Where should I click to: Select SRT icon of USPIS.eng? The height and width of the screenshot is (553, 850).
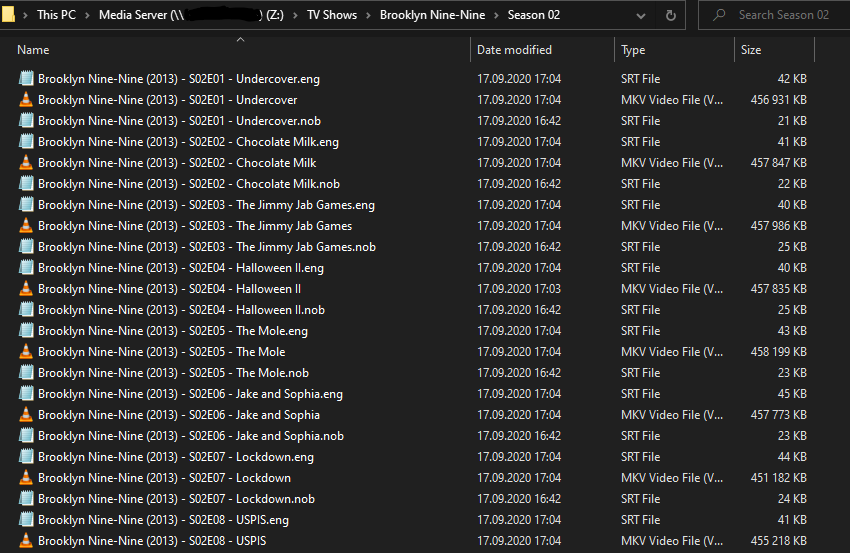click(25, 519)
